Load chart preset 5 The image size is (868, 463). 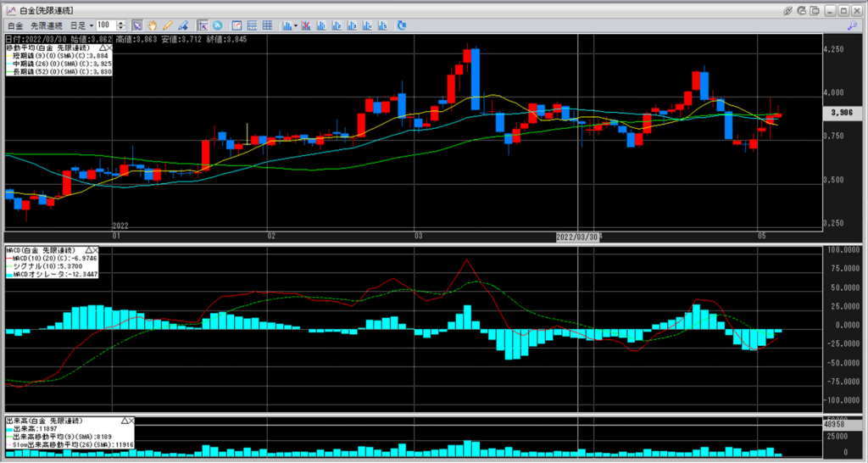pos(382,25)
